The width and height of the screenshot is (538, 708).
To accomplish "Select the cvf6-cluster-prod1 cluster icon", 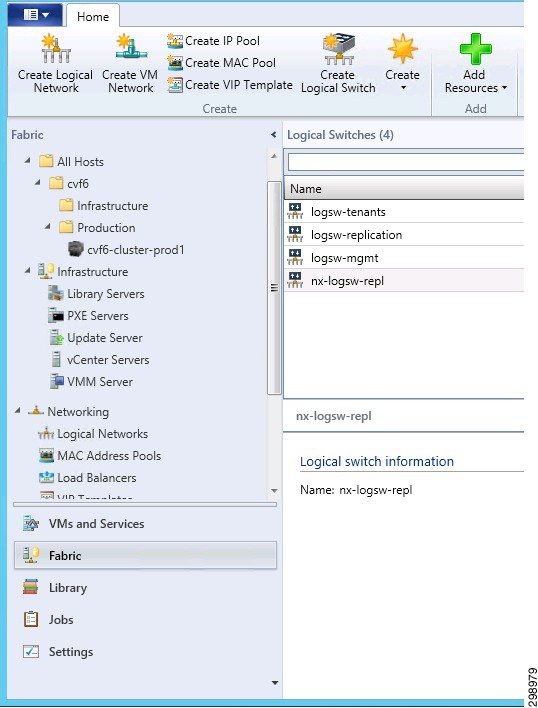I will 76,249.
